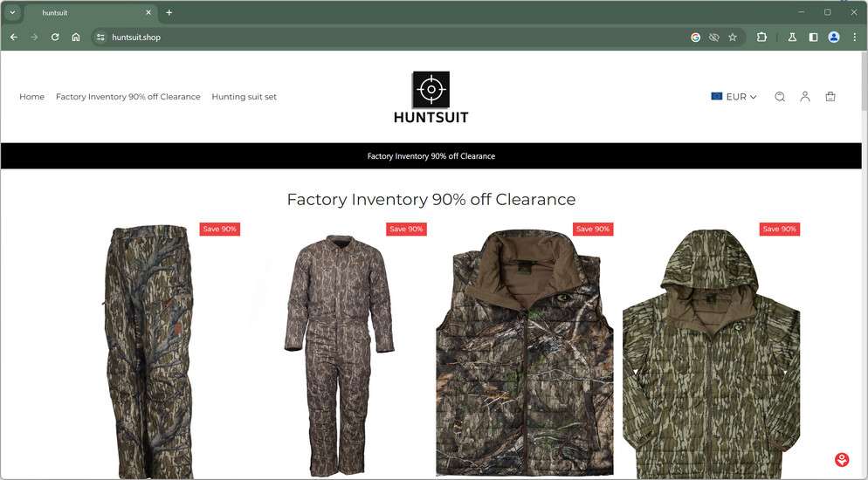Open the tab search dropdown arrow
The image size is (868, 480).
(12, 12)
